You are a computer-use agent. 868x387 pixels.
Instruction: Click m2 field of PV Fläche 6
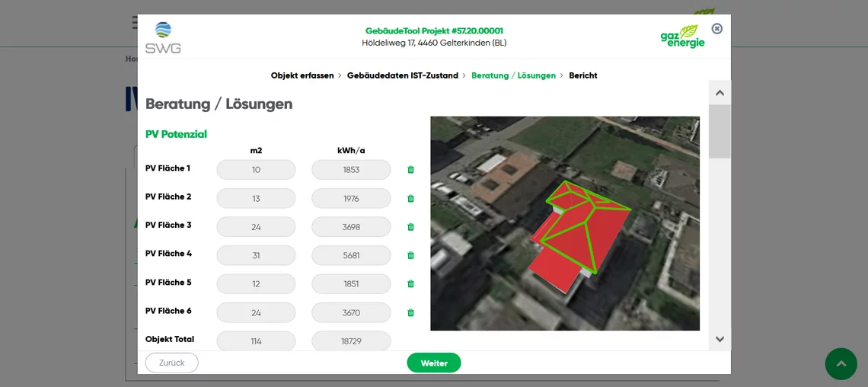click(x=256, y=312)
